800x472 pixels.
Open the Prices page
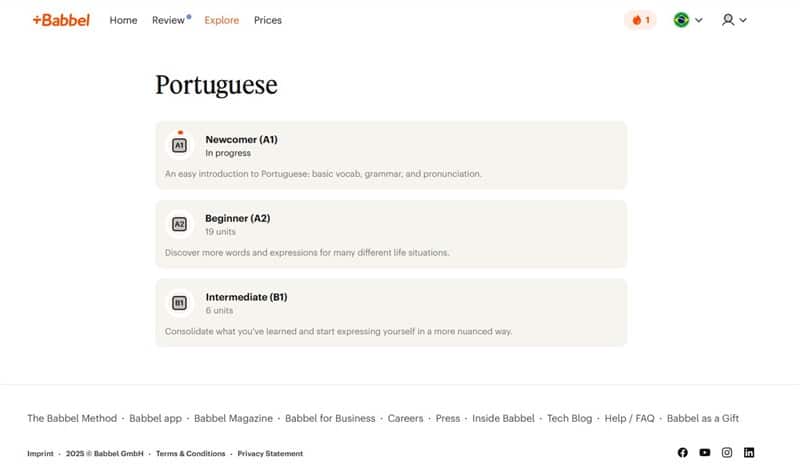pyautogui.click(x=268, y=20)
